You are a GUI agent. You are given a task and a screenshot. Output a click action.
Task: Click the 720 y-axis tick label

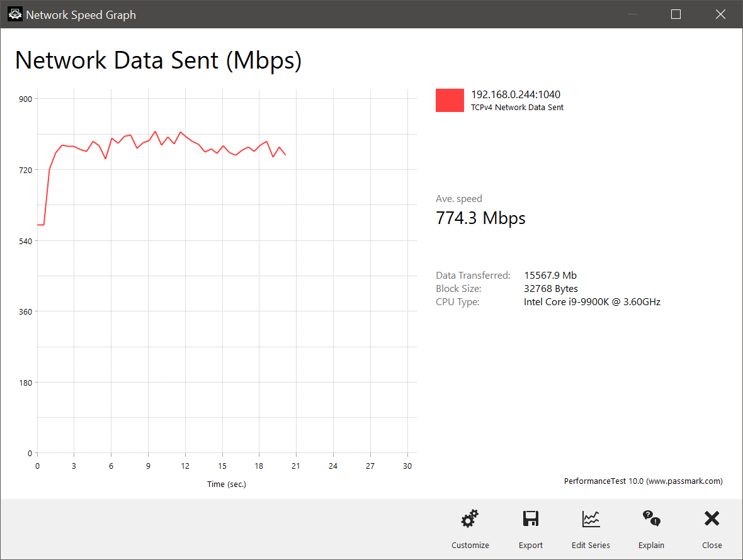click(25, 170)
